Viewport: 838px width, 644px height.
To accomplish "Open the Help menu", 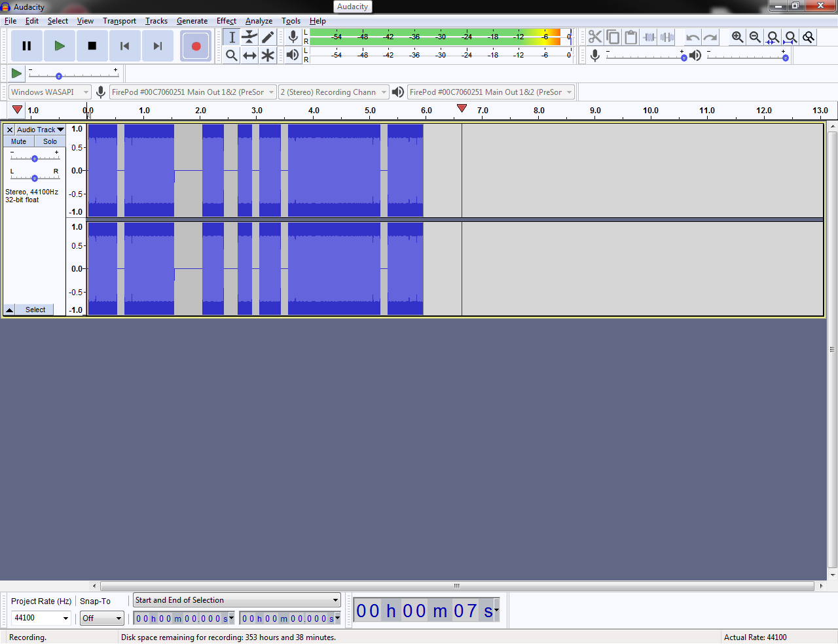I will coord(318,21).
